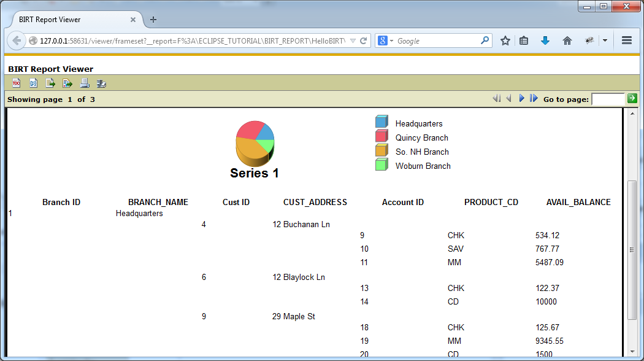Image resolution: width=644 pixels, height=361 pixels.
Task: Go to the previous report page
Action: point(509,98)
